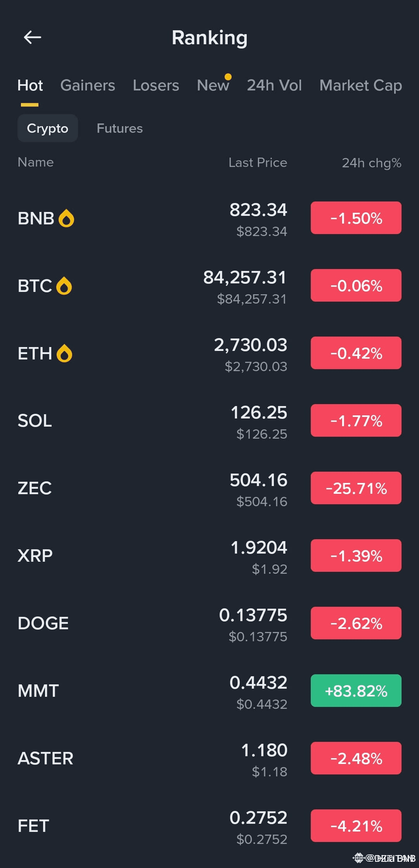Open the Losers tab
The width and height of the screenshot is (419, 868).
click(x=156, y=85)
